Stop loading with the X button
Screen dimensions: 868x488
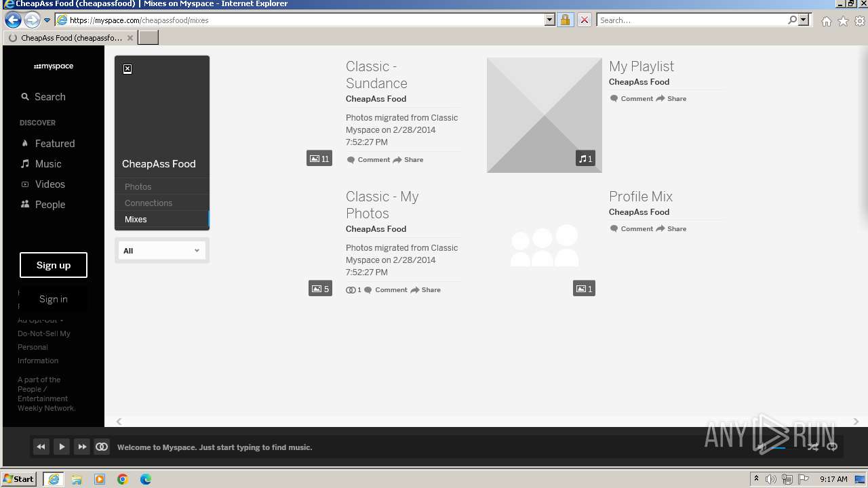pos(584,20)
